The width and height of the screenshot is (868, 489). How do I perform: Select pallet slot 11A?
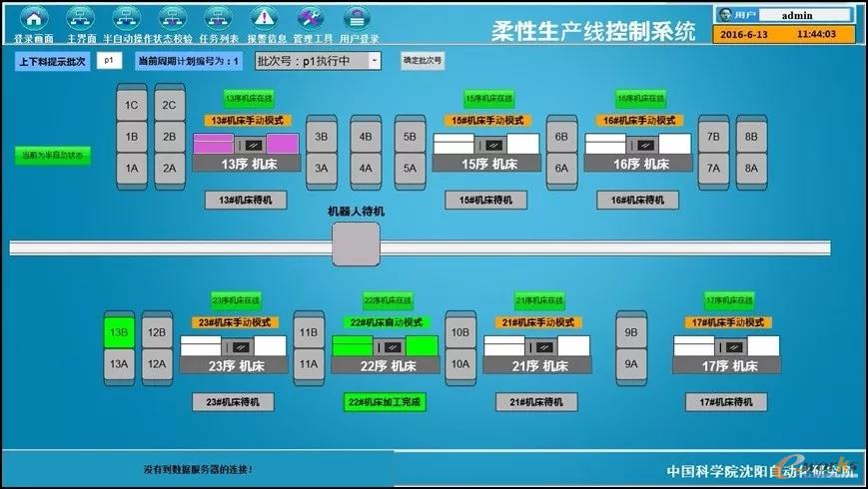click(309, 364)
